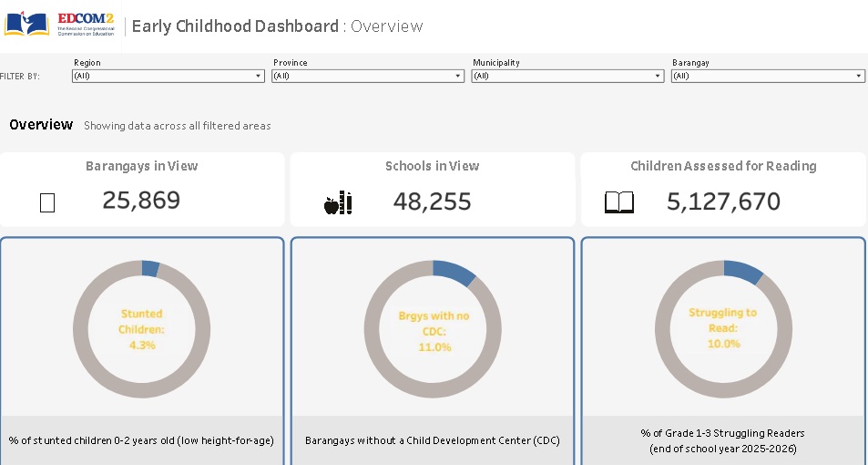868x465 pixels.
Task: Click the Stunted Children 4.3% label
Action: click(142, 329)
